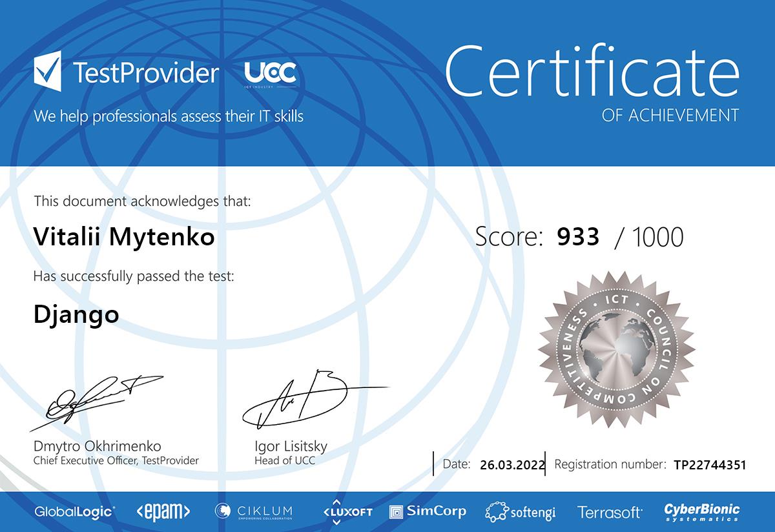
Task: Click the silver ICT Council seal
Action: (x=617, y=348)
